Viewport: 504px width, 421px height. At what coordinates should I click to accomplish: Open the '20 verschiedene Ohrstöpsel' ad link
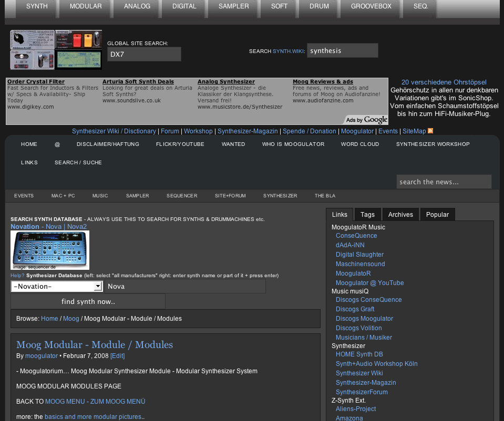point(444,82)
